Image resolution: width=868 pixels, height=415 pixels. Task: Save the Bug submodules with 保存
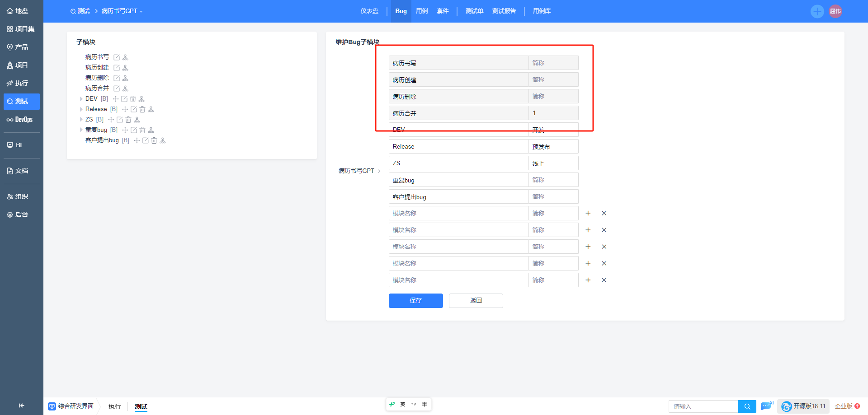coord(416,301)
